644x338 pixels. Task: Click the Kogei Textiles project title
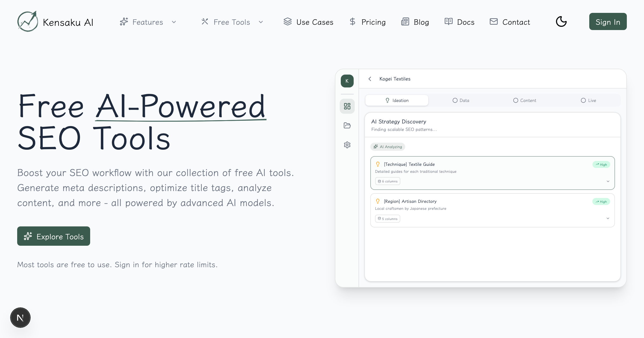[x=395, y=79]
